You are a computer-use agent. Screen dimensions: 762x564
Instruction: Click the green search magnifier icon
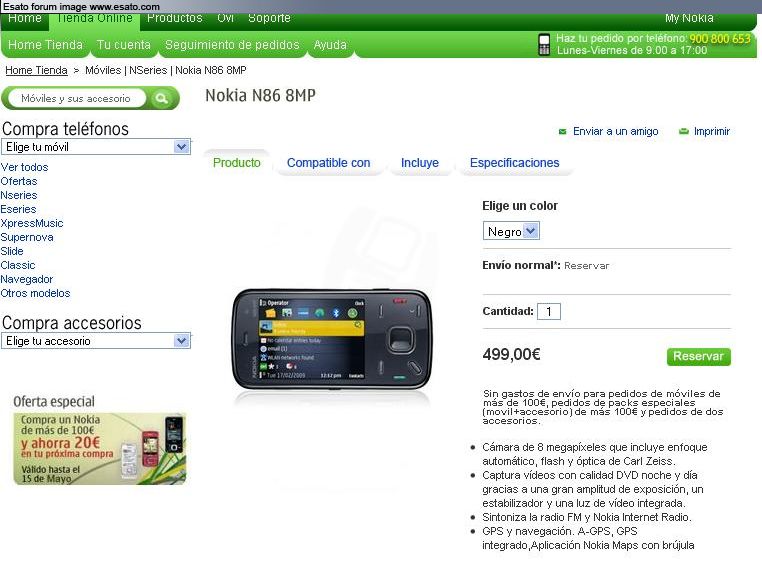point(161,99)
